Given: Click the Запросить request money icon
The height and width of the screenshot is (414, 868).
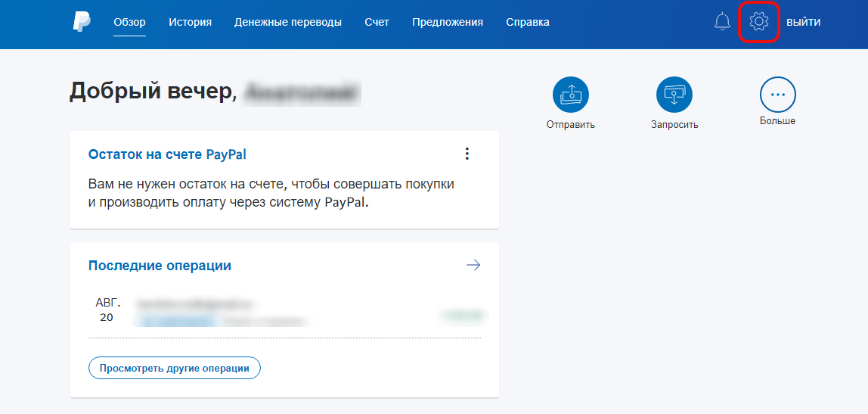Looking at the screenshot, I should tap(674, 95).
